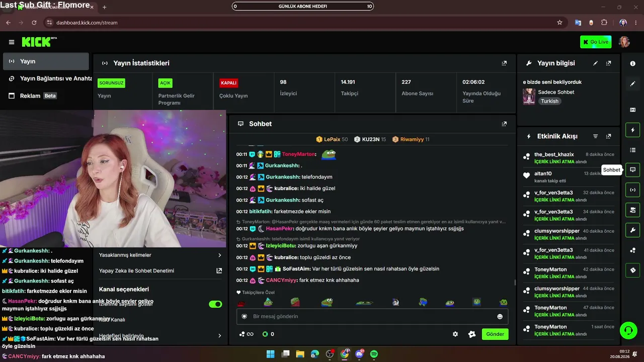Reload the page with the browser refresh button
Image resolution: width=644 pixels, height=362 pixels.
point(34,23)
